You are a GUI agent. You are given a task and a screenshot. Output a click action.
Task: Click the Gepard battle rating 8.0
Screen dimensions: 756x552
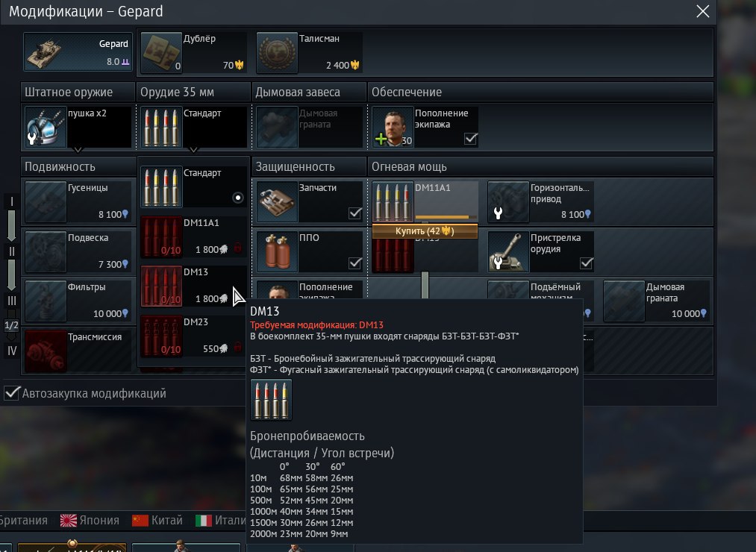[118, 62]
